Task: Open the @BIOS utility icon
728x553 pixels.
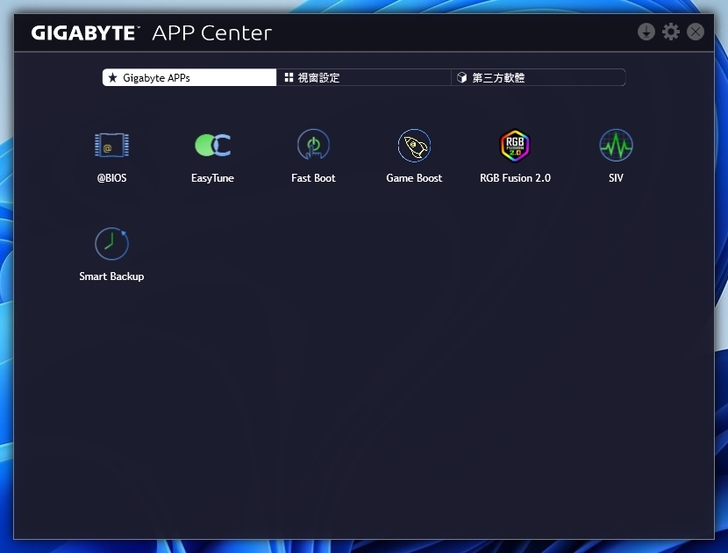Action: point(112,146)
